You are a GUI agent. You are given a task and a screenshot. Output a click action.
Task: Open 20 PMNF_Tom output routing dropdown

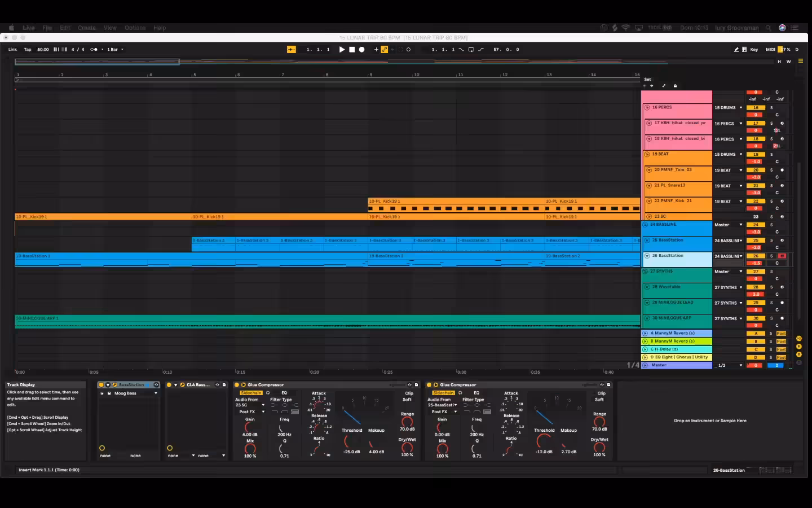point(729,170)
